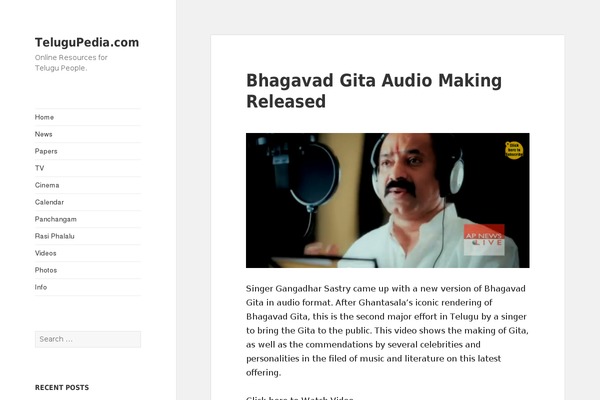Screen dimensions: 600x400
Task: Open the Bhagavad Gita Audio Making Released title
Action: click(373, 91)
